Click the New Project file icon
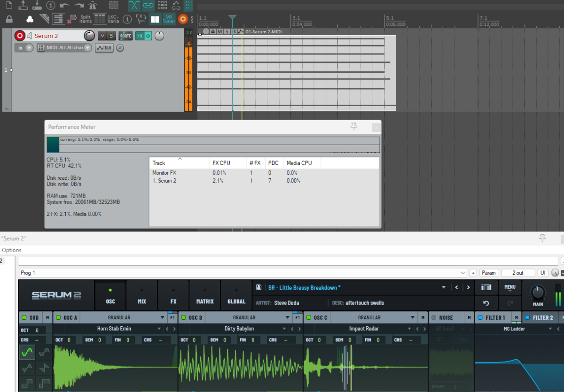The width and height of the screenshot is (564, 392). 9,6
